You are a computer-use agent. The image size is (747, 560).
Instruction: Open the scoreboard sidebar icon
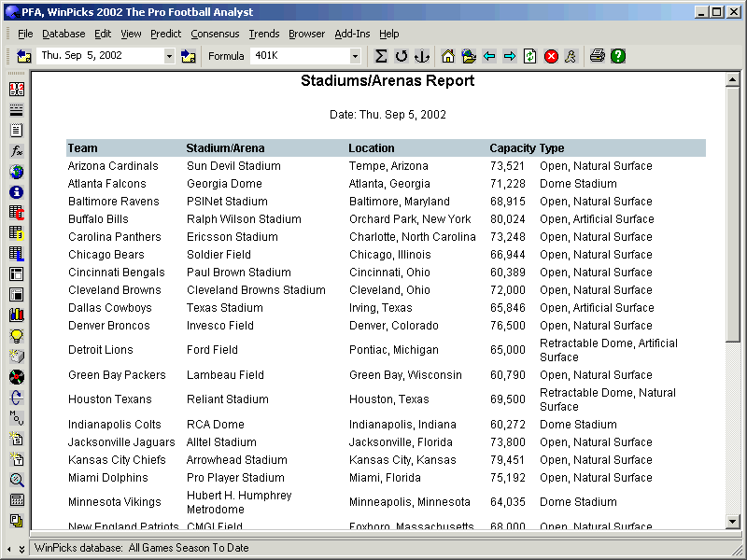pyautogui.click(x=17, y=89)
